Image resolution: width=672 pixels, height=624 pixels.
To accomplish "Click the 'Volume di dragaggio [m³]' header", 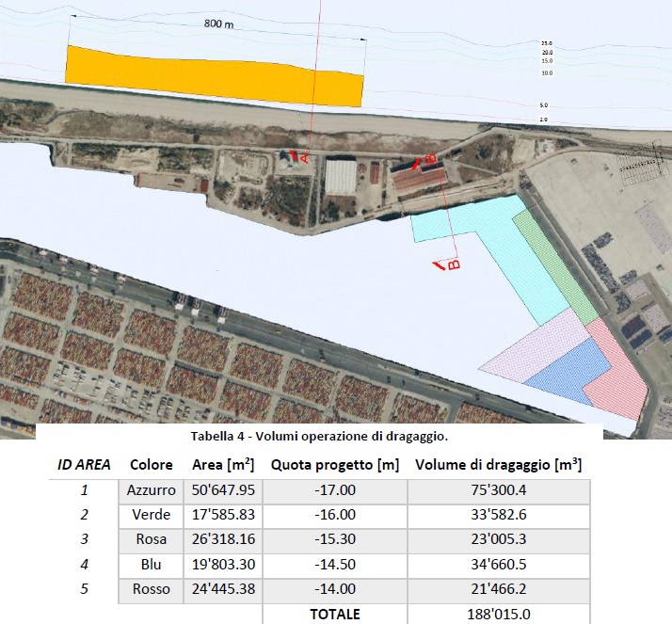I will 499,464.
